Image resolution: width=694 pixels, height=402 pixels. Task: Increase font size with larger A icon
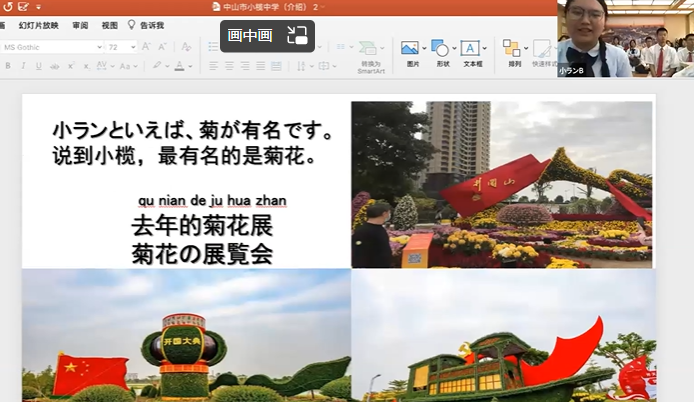tap(146, 46)
